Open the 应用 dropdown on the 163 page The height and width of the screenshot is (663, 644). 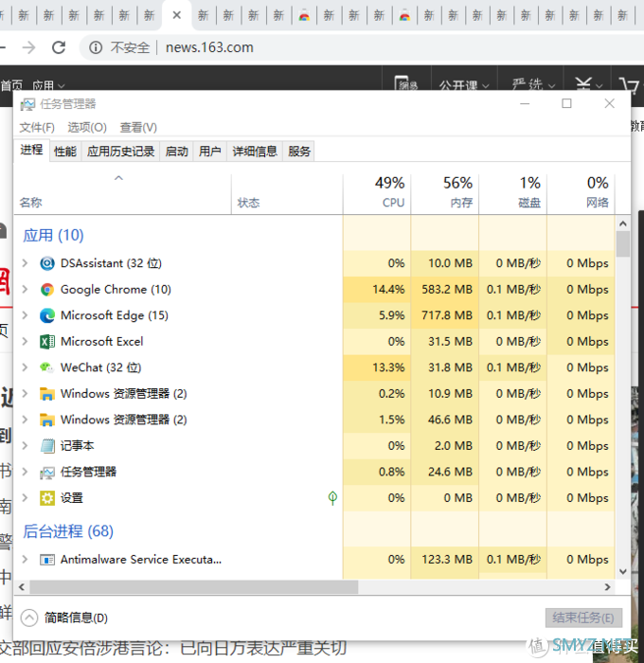coord(48,86)
